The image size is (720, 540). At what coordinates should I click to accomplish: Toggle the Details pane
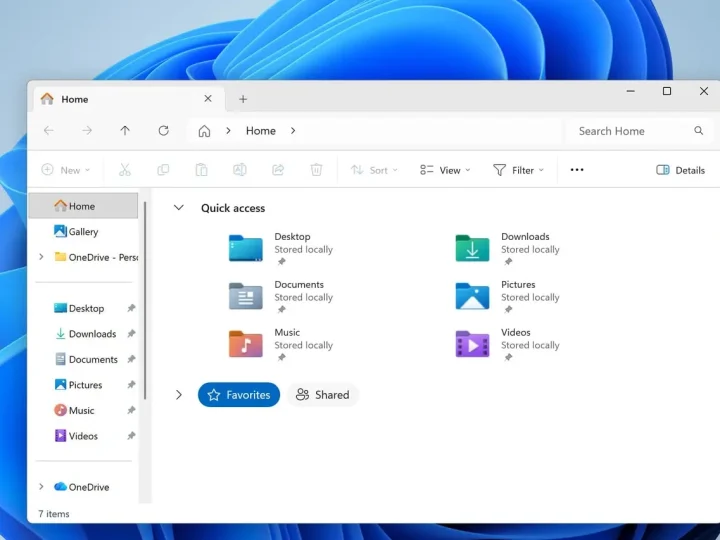tap(681, 170)
